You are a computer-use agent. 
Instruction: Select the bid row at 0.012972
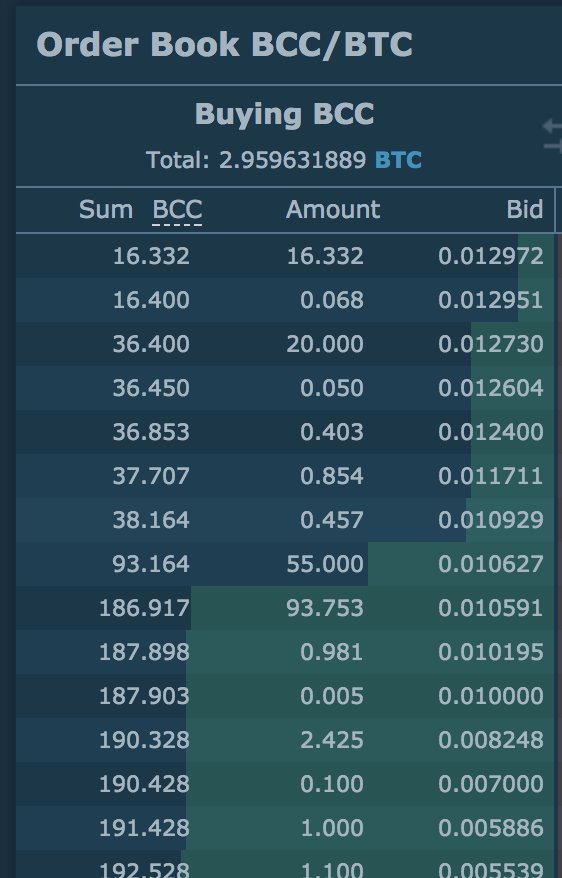(285, 256)
